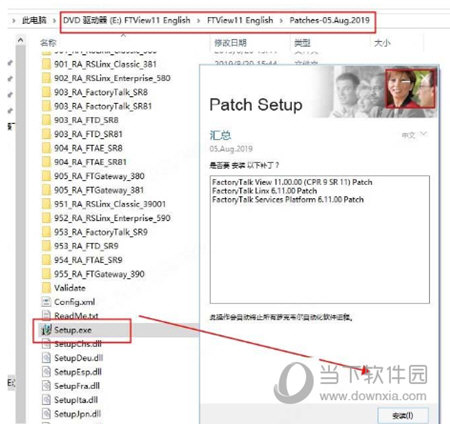Select the SetupChs.dll file
The height and width of the screenshot is (424, 450).
click(x=77, y=344)
